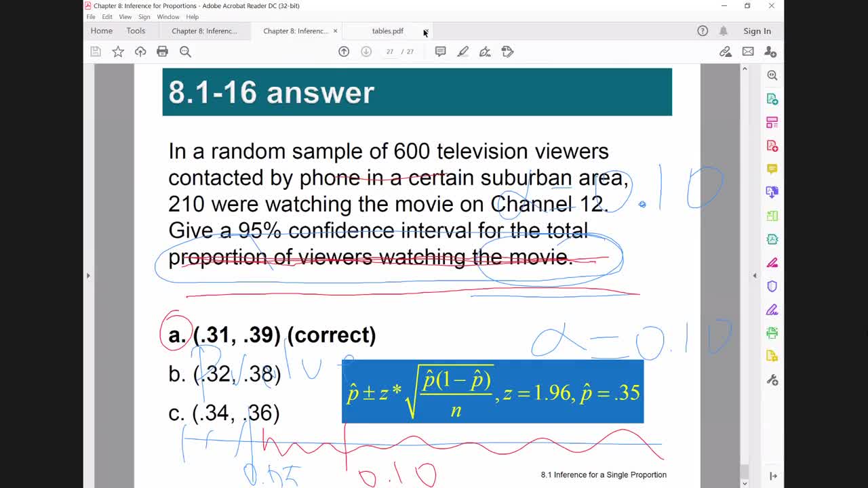The width and height of the screenshot is (868, 488).
Task: Expand tools pane with bottom arrow icon
Action: [772, 476]
